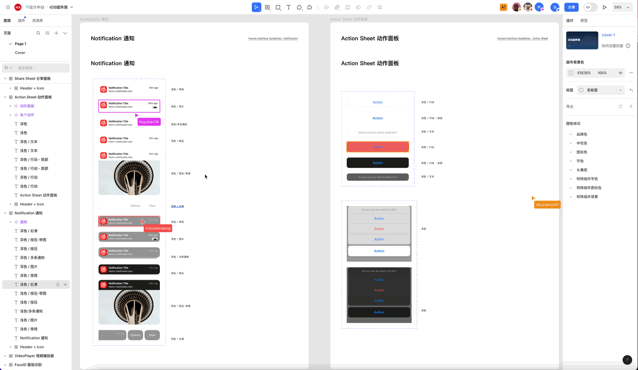Toggle lock on highlighted 浅色 / 右滑 layer
638x370 pixels.
pyautogui.click(x=58, y=285)
